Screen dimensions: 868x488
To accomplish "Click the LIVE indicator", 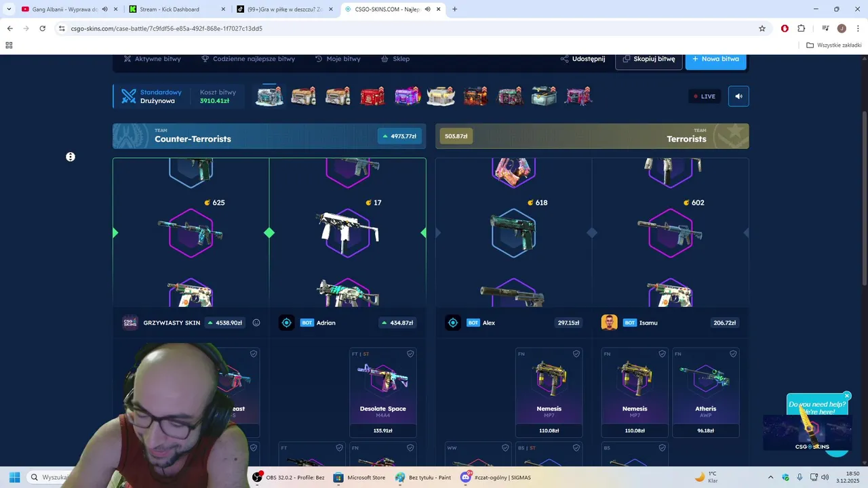I will coord(704,96).
